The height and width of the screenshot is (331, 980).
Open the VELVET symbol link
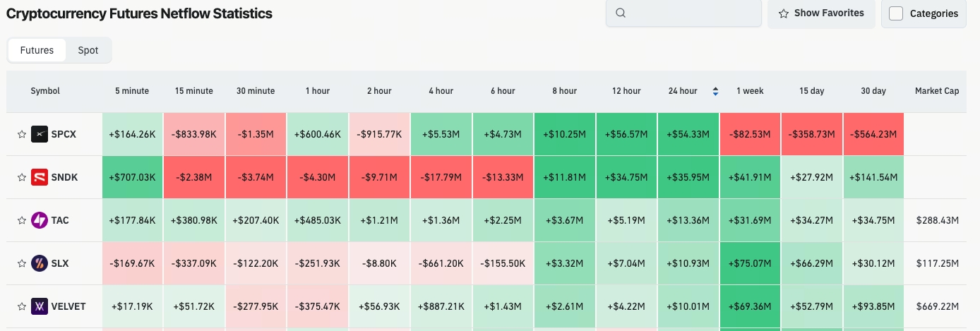coord(68,306)
